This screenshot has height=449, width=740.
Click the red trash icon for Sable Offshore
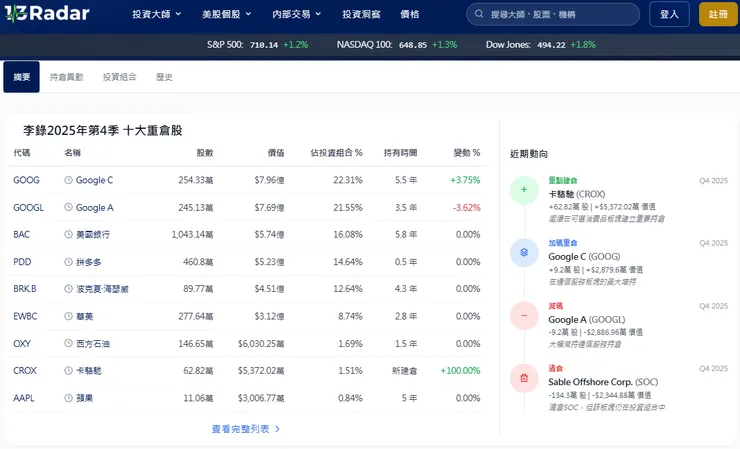(x=524, y=378)
